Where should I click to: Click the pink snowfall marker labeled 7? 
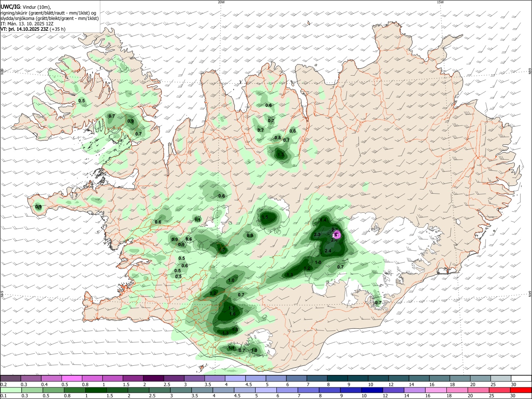337,235
